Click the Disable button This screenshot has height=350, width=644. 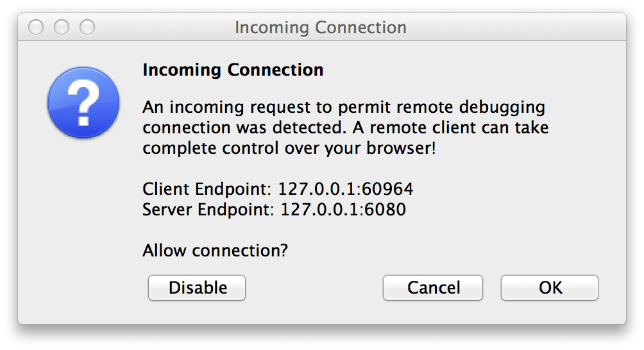(x=197, y=288)
